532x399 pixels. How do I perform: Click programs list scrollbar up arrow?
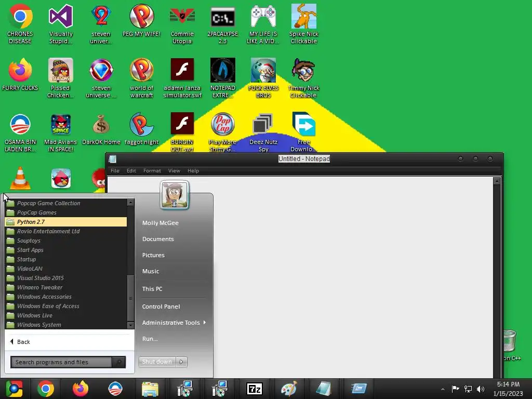point(130,203)
